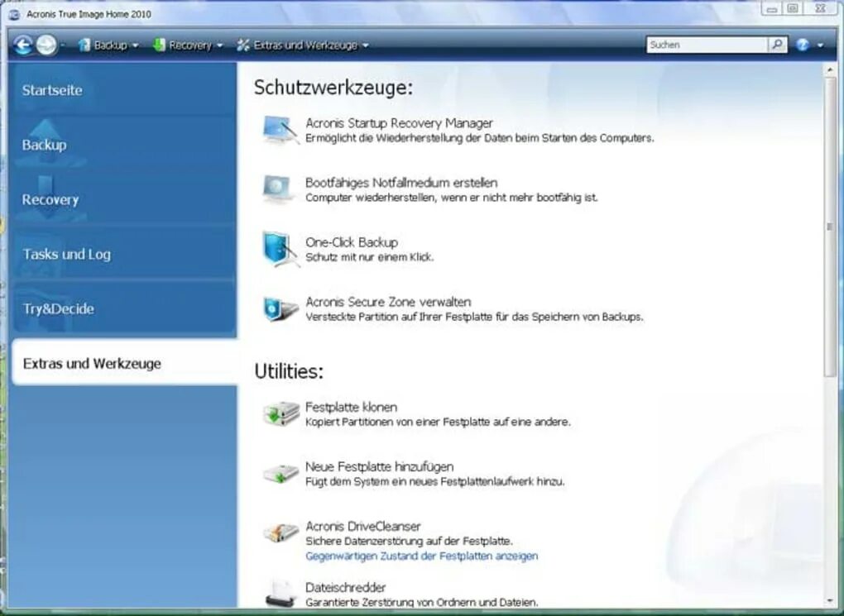The height and width of the screenshot is (616, 844).
Task: Open the Recovery dropdown arrow in toolbar
Action: [219, 45]
